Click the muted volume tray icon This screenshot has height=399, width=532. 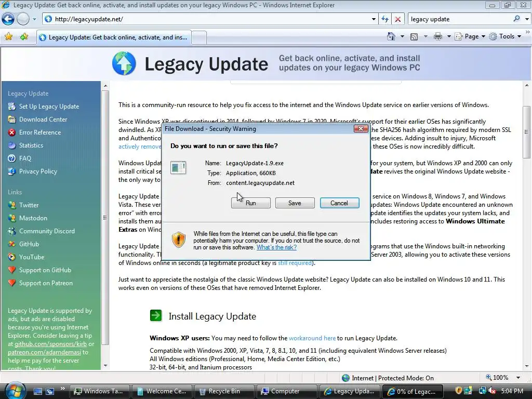pyautogui.click(x=491, y=391)
